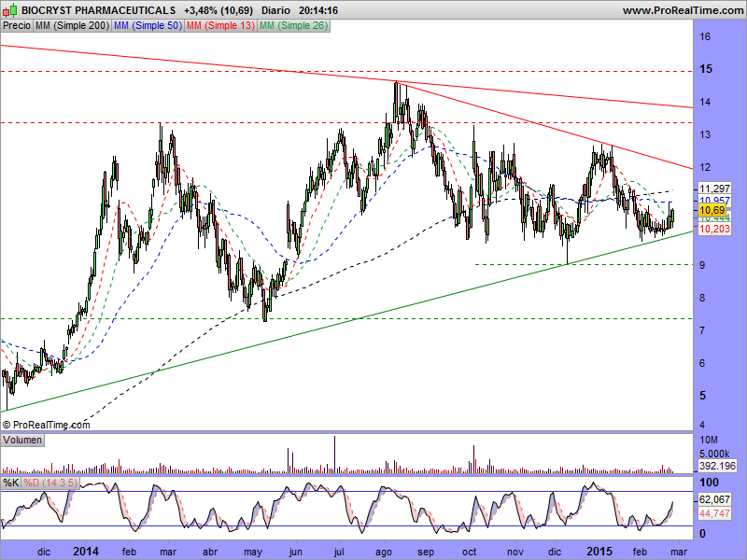
Task: Open the MM (Simple 50) indicator label
Action: pos(148,26)
